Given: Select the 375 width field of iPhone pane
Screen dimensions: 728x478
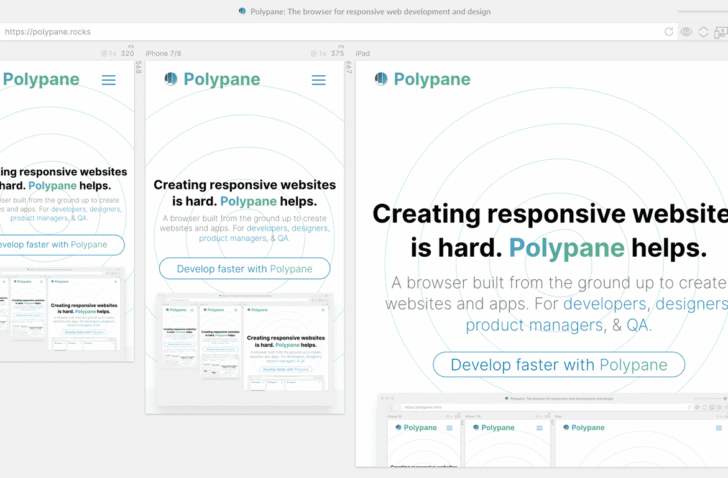Looking at the screenshot, I should pos(338,53).
